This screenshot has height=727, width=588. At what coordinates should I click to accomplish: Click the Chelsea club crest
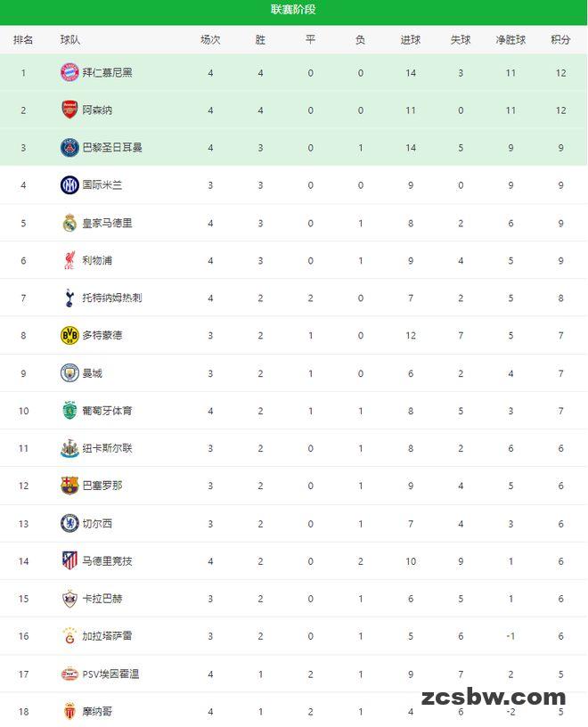[69, 523]
